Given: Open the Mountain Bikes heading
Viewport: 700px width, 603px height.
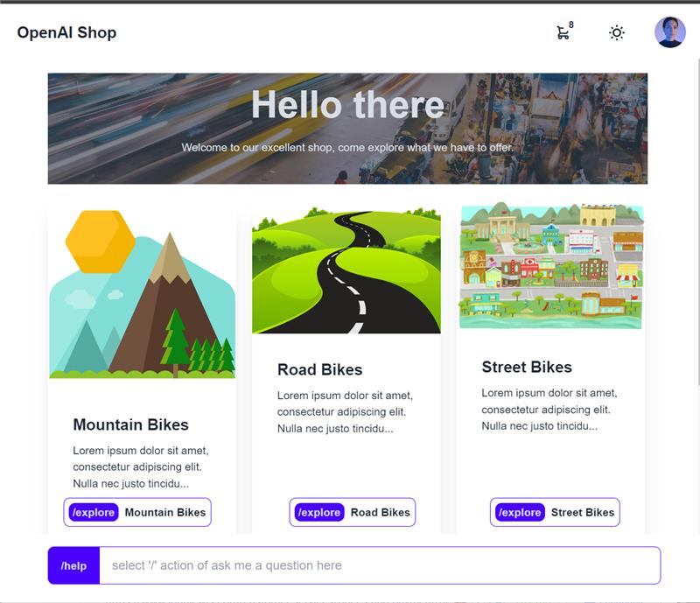Looking at the screenshot, I should point(130,424).
